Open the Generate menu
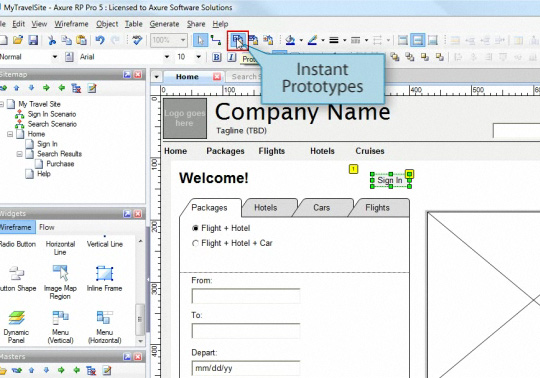The image size is (540, 378). 164,24
